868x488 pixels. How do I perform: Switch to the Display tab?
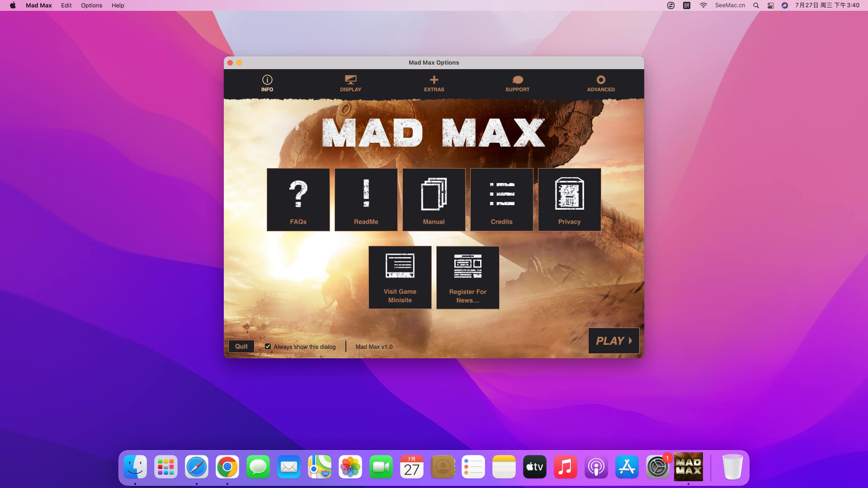[351, 84]
